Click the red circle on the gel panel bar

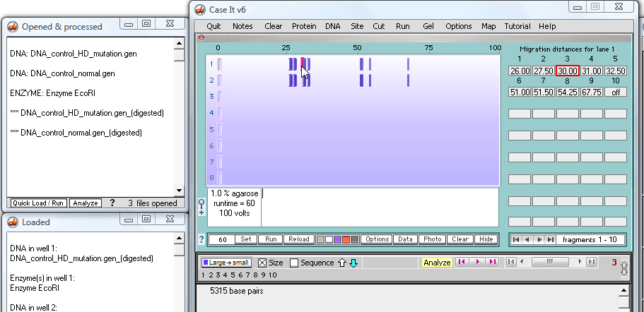(201, 37)
